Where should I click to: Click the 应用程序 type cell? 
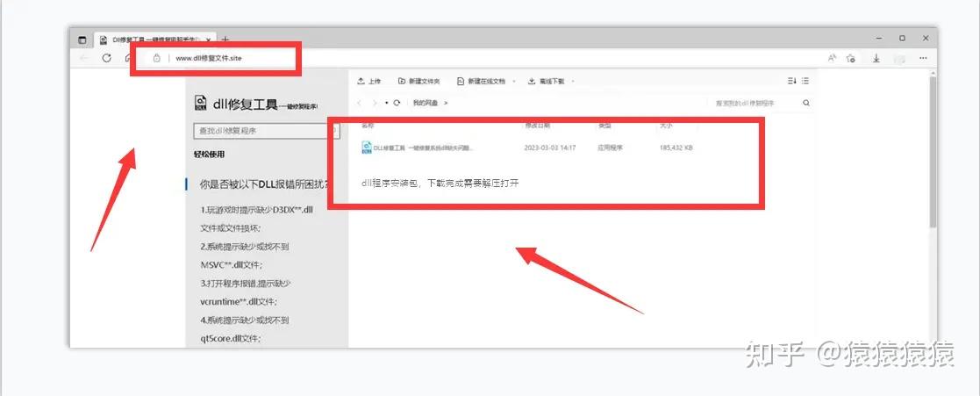[x=610, y=148]
